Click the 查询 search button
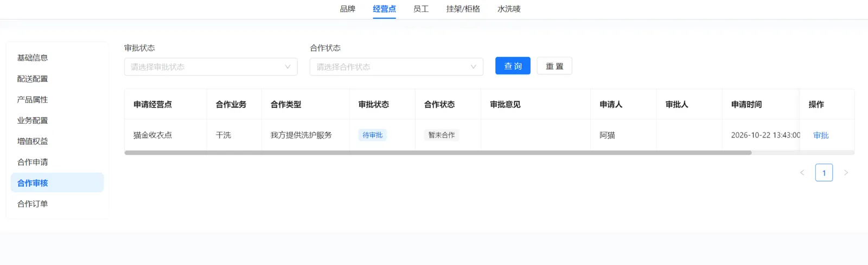This screenshot has width=868, height=265. [x=513, y=66]
